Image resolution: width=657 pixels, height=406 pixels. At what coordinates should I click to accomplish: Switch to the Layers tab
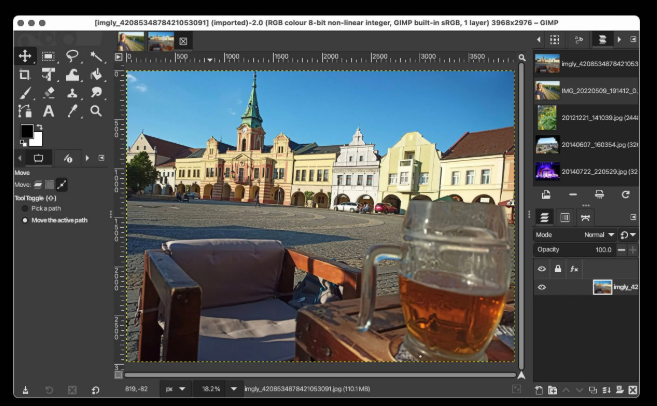544,217
